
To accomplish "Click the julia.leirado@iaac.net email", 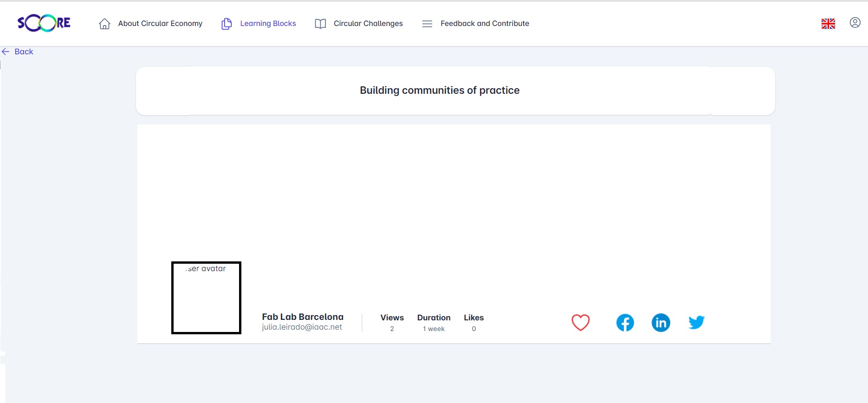I will click(x=302, y=327).
